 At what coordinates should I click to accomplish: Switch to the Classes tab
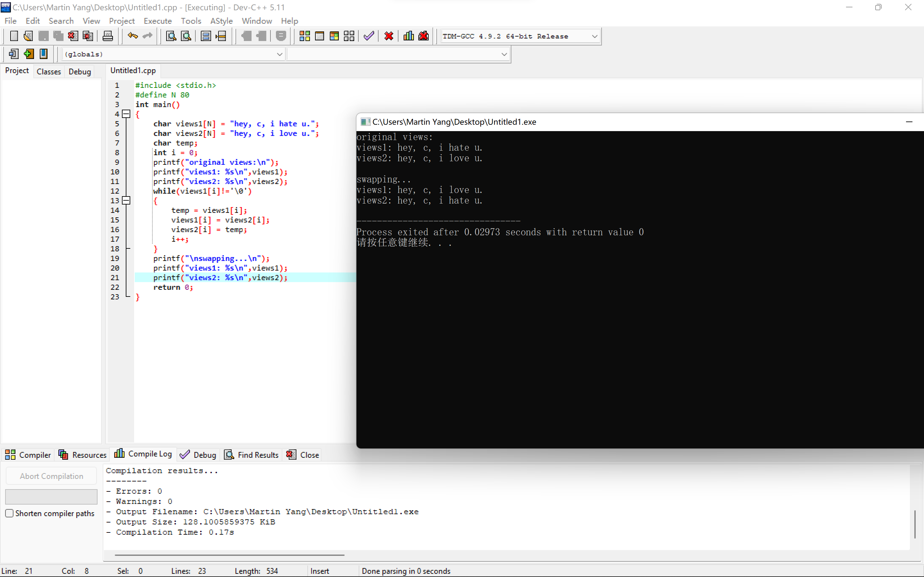[48, 71]
